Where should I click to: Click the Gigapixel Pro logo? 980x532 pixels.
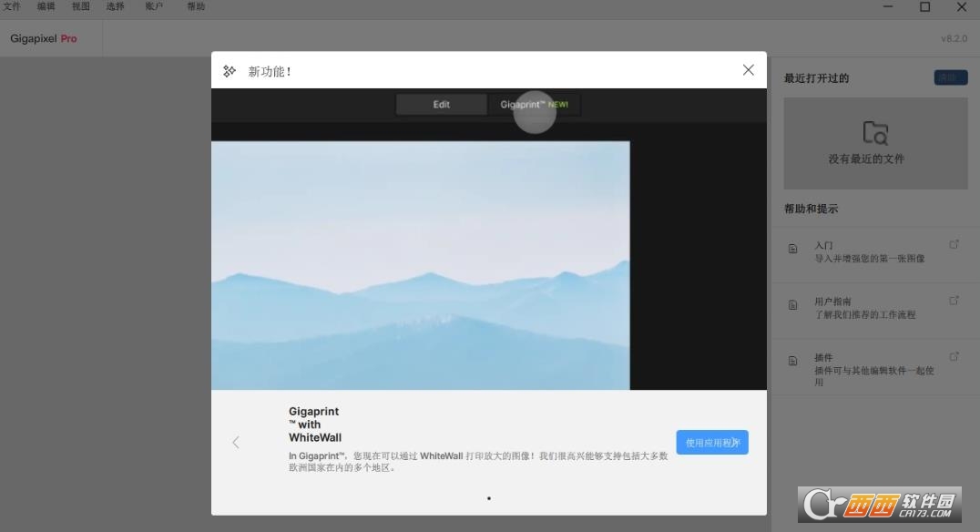[x=44, y=39]
